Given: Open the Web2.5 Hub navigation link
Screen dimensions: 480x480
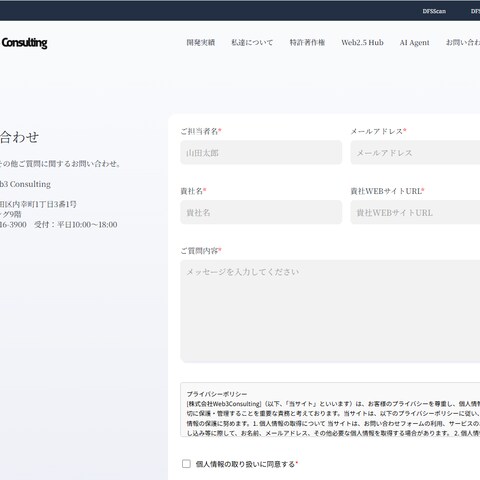Looking at the screenshot, I should coord(362,43).
